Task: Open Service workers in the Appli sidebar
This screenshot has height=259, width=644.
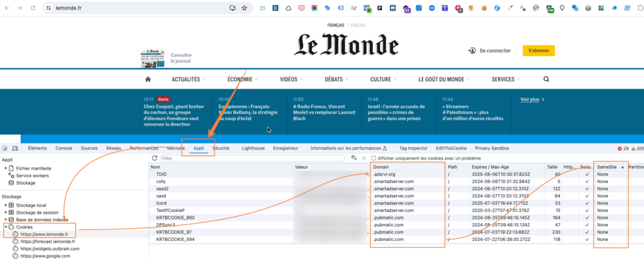Action: point(33,175)
